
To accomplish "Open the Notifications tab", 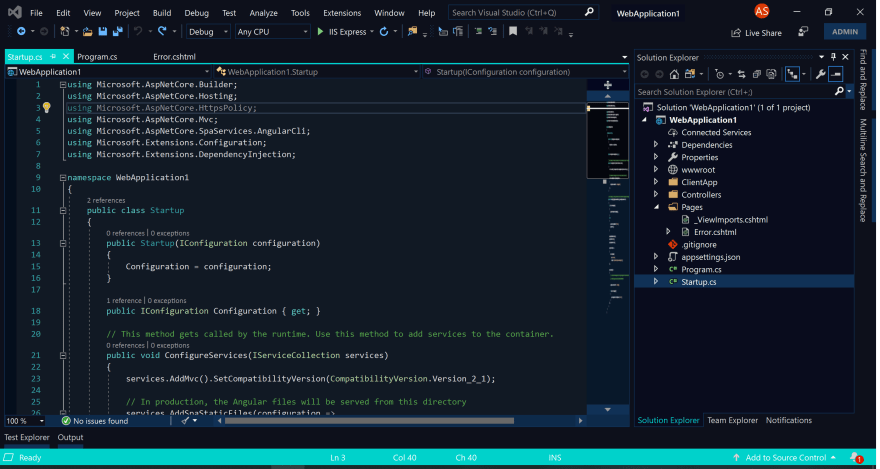I will tap(789, 420).
